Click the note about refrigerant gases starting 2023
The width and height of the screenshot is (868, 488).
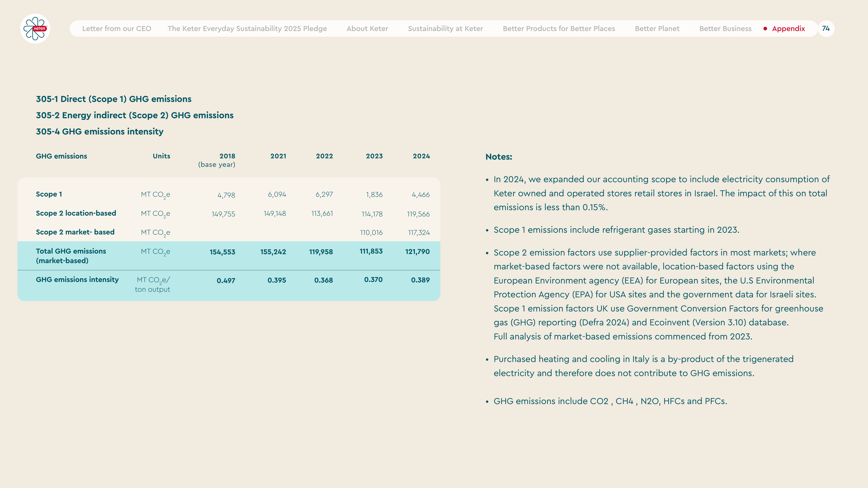pyautogui.click(x=616, y=230)
